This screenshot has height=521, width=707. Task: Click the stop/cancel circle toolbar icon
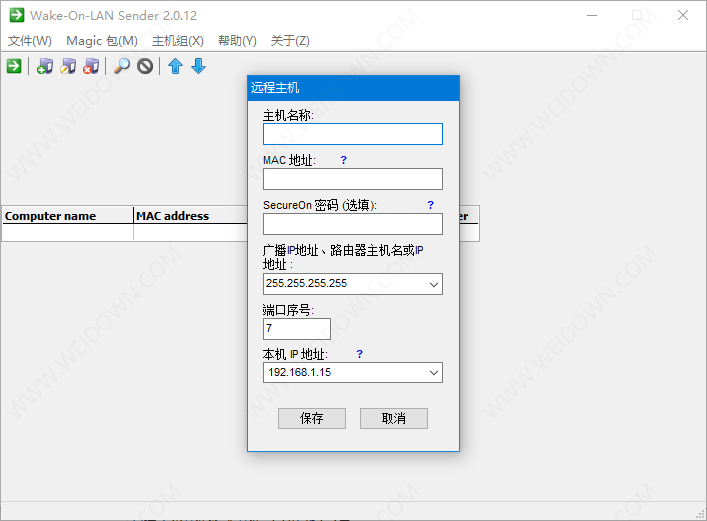tap(145, 66)
